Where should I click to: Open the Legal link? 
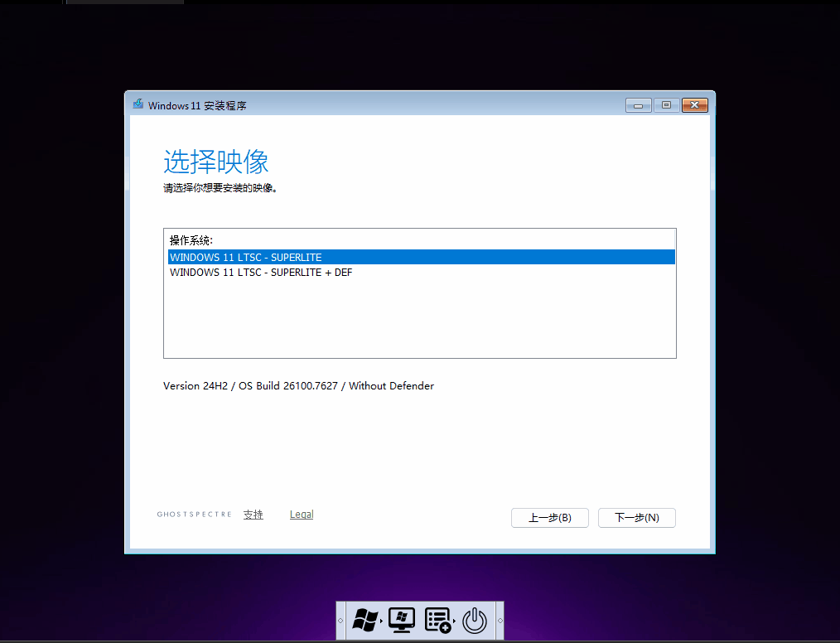click(302, 515)
